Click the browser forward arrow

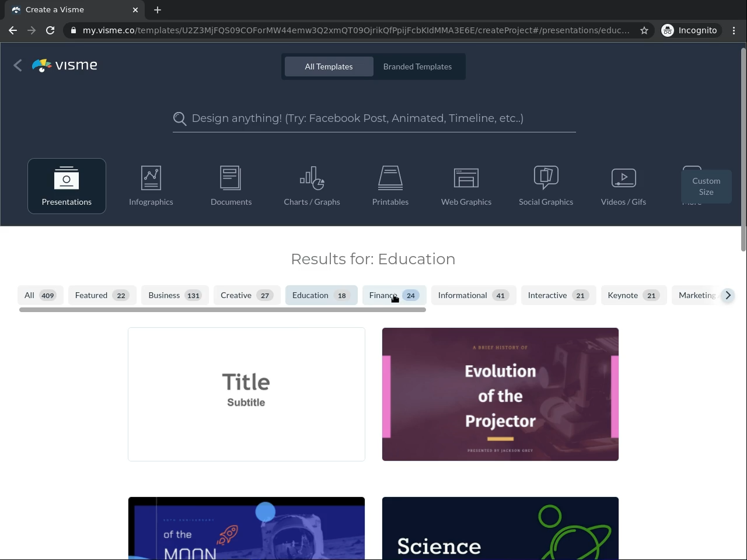click(32, 30)
